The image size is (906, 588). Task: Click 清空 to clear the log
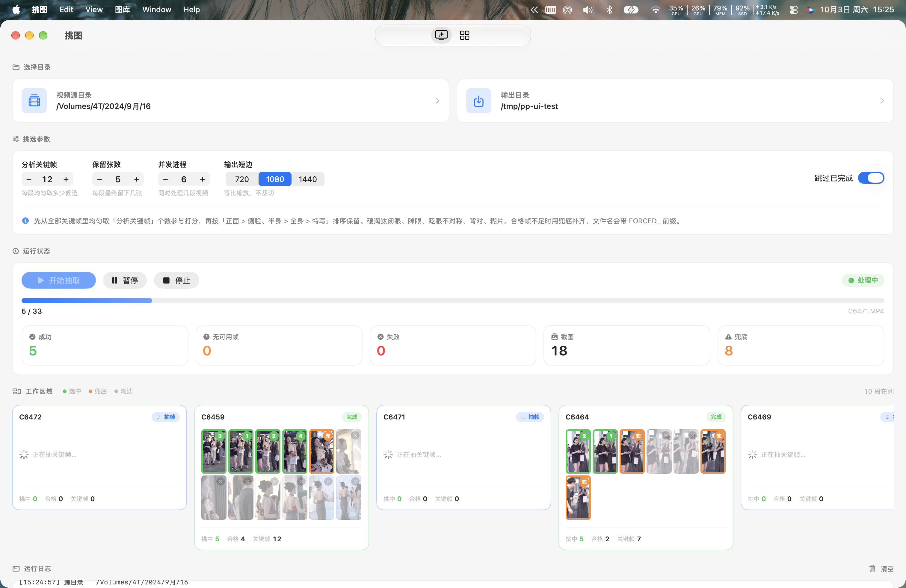[887, 568]
